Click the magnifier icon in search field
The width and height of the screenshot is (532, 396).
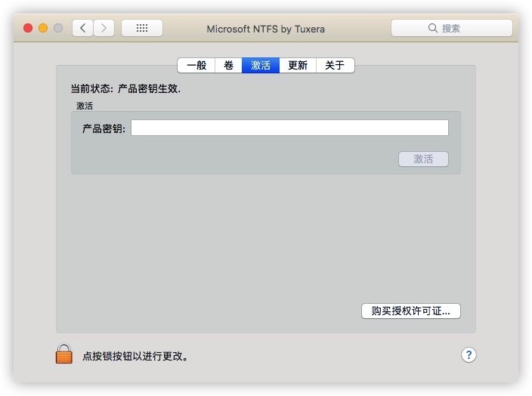(x=432, y=28)
